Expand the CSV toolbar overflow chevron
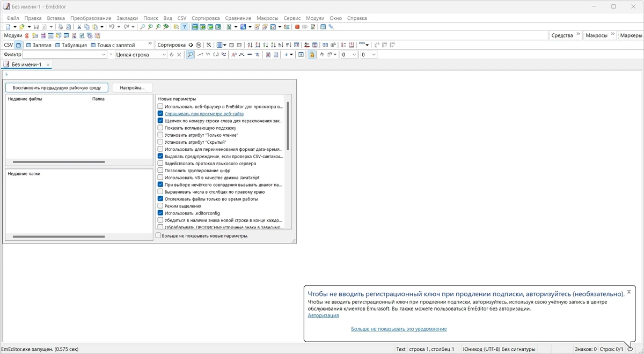 click(x=150, y=44)
